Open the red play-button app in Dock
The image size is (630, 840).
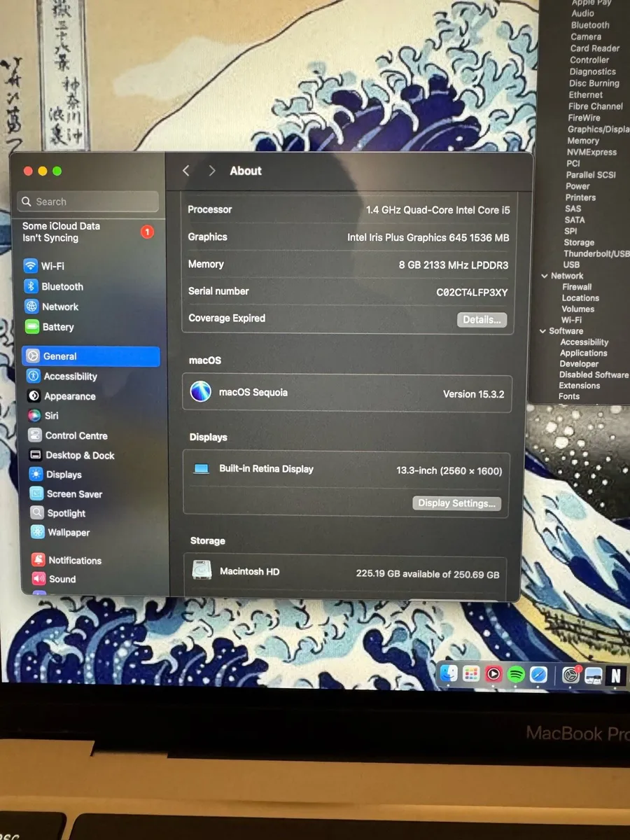[x=493, y=674]
